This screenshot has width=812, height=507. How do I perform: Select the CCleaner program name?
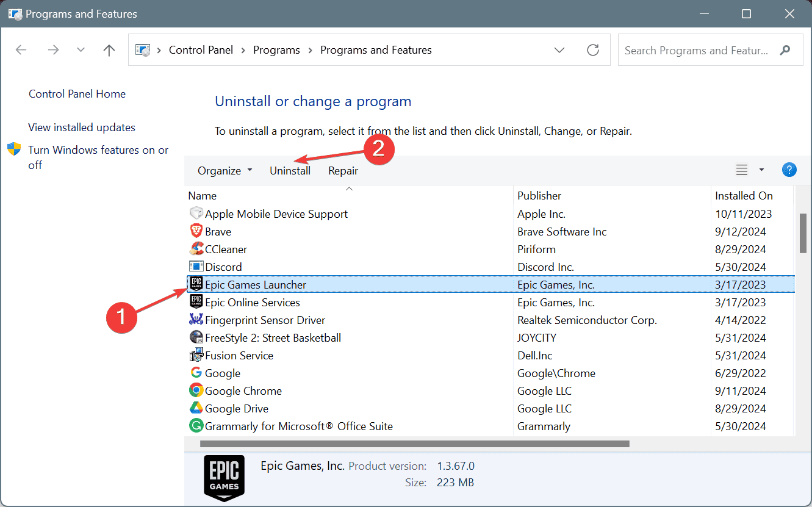coord(226,250)
